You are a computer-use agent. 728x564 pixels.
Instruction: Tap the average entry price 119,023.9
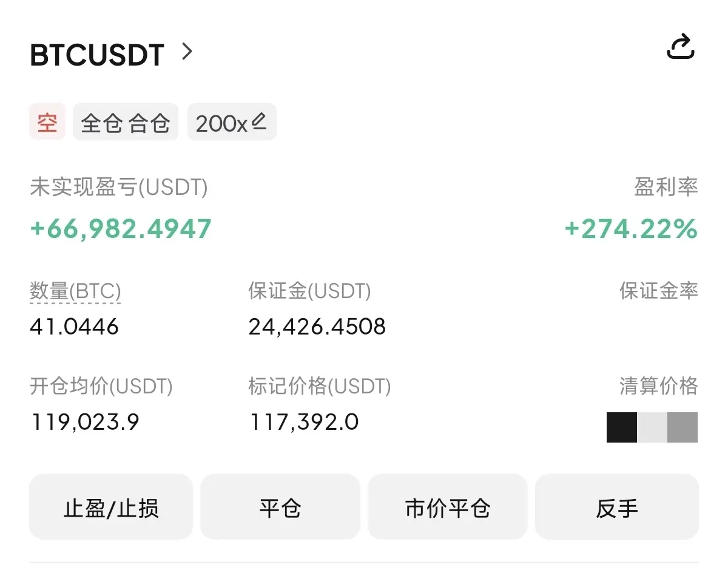(x=85, y=421)
